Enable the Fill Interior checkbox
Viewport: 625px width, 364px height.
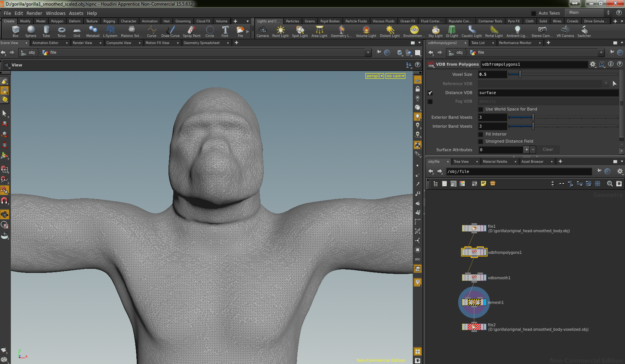[481, 134]
